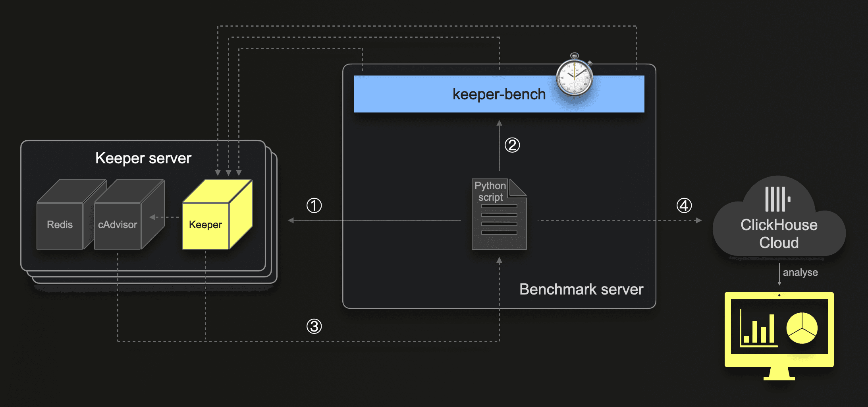Click the ClickHouse logo bars in cloud
Image resolution: width=868 pixels, height=407 pixels.
(x=777, y=199)
